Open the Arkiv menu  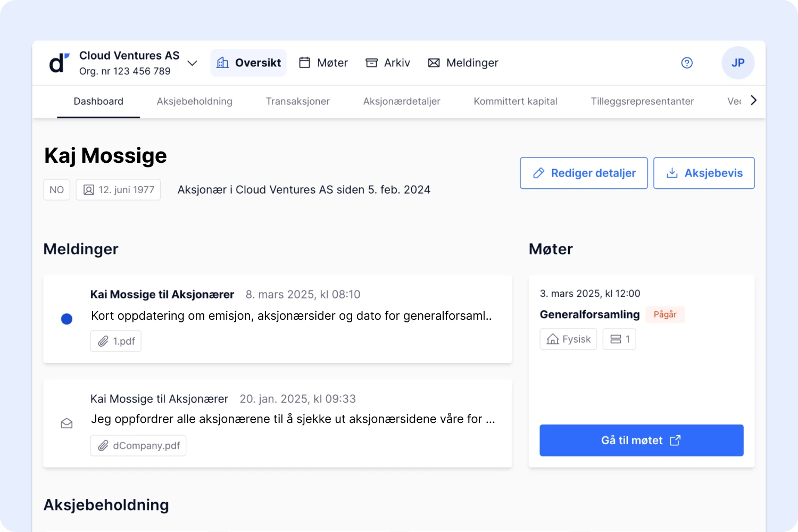coord(388,63)
